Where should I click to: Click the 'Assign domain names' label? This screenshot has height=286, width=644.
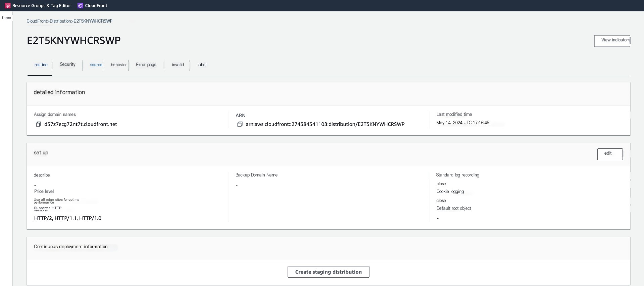(55, 115)
